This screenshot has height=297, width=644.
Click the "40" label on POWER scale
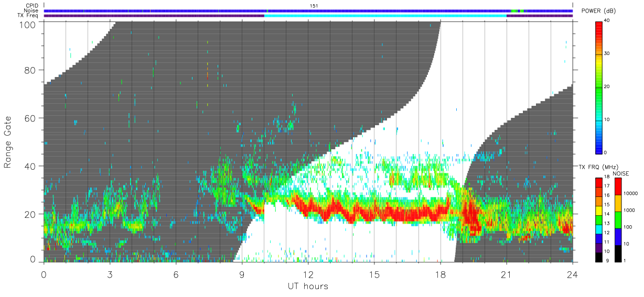[607, 21]
